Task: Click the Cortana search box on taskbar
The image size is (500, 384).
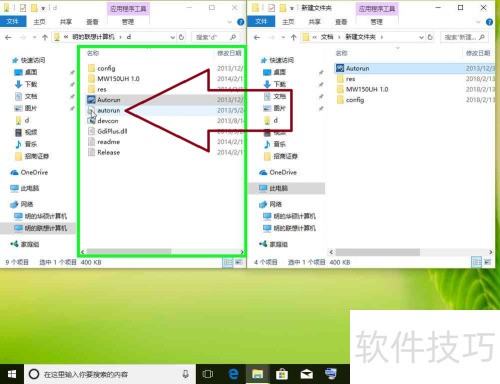Action: [x=109, y=374]
